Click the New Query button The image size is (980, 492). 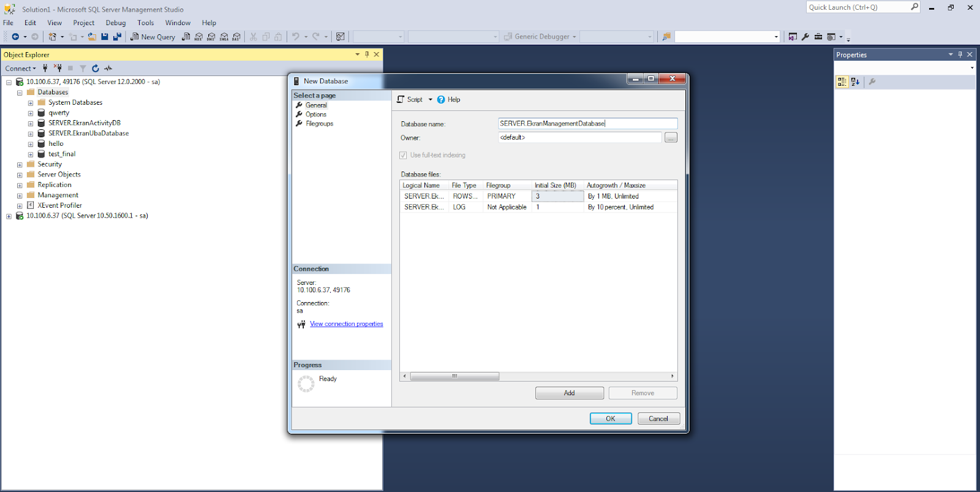tap(153, 37)
